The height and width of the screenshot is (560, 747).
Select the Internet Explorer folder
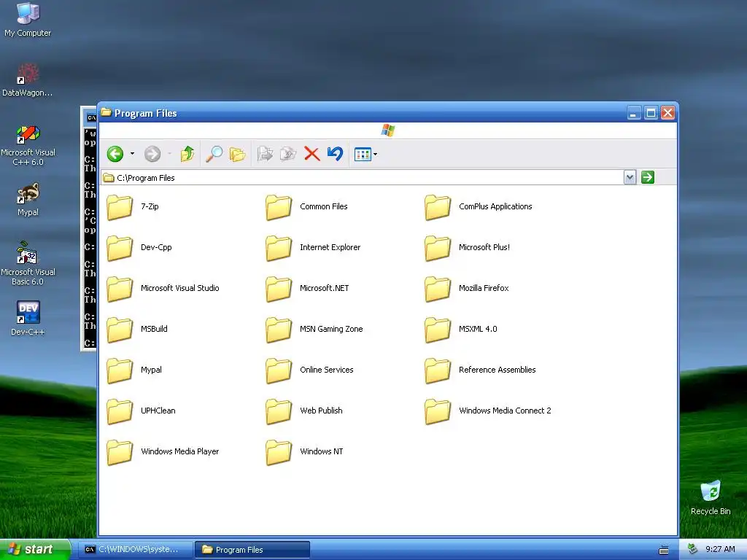coord(314,248)
